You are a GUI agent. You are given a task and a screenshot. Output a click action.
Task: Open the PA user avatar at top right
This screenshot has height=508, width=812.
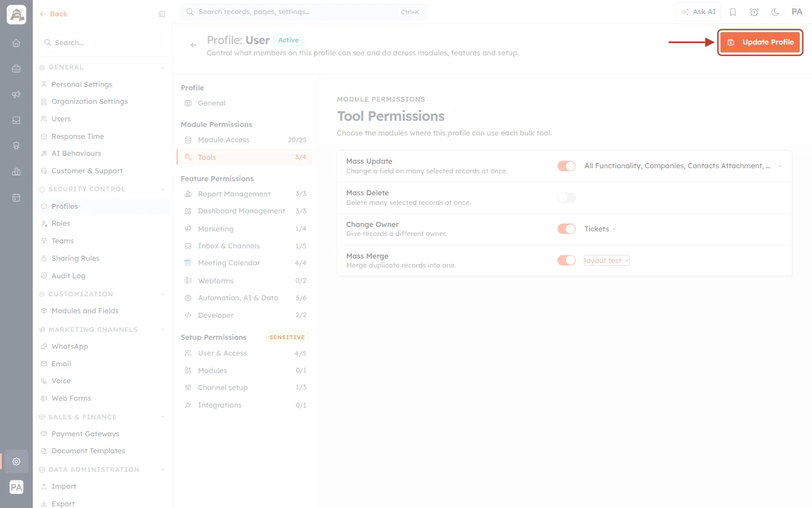pyautogui.click(x=797, y=12)
